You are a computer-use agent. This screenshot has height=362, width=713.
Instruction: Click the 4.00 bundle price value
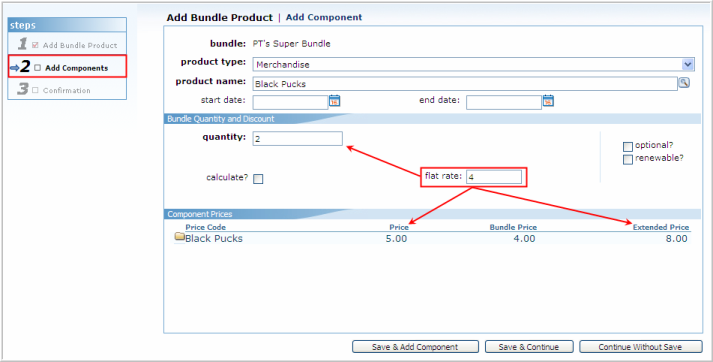(524, 238)
